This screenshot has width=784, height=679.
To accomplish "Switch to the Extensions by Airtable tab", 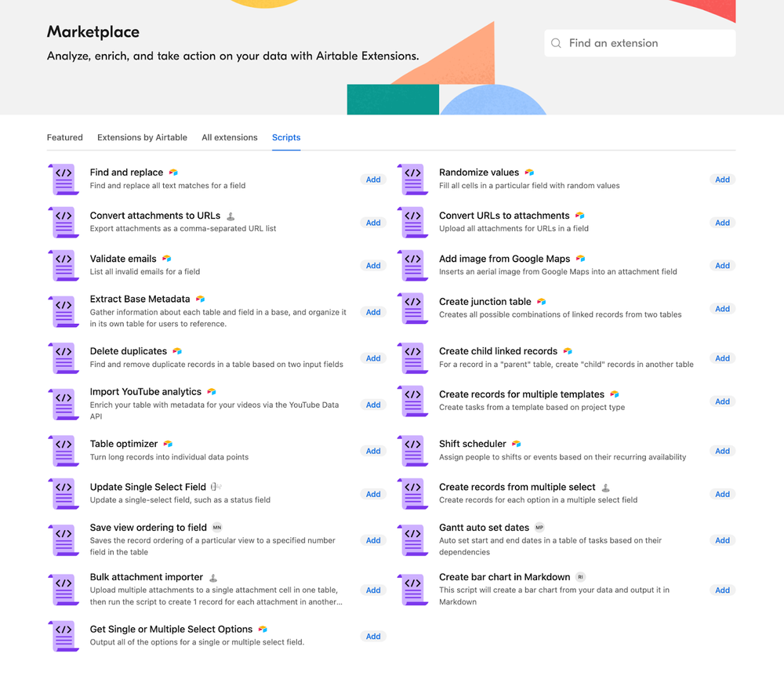I will tap(142, 137).
